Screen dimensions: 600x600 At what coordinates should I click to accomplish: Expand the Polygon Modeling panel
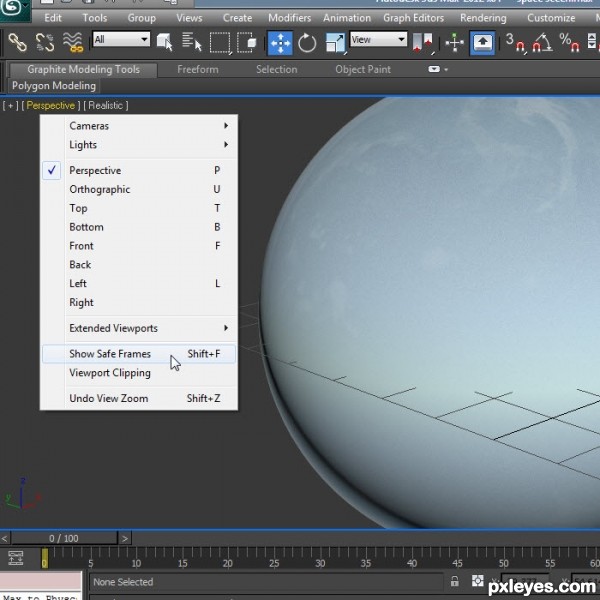[54, 86]
